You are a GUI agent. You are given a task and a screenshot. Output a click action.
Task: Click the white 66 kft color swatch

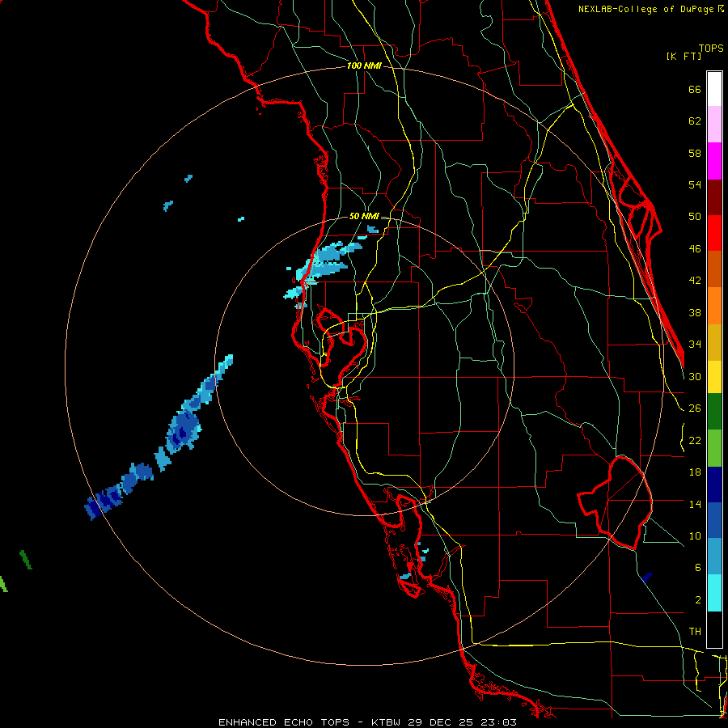coord(714,89)
